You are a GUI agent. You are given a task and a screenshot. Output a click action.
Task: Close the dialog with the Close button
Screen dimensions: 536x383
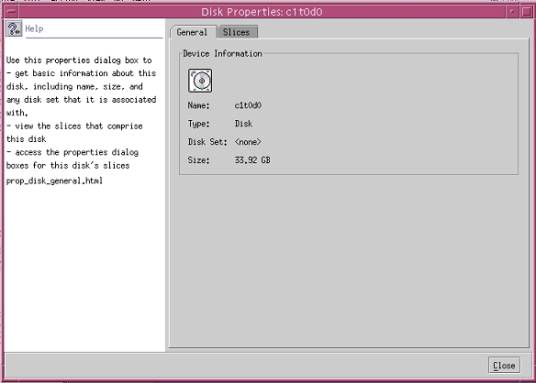(504, 366)
